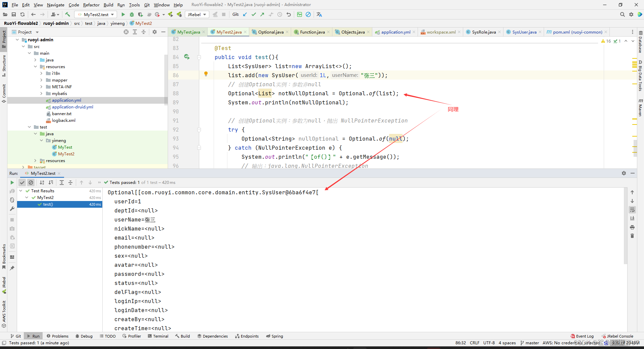
Task: Open the Event Log
Action: point(582,336)
